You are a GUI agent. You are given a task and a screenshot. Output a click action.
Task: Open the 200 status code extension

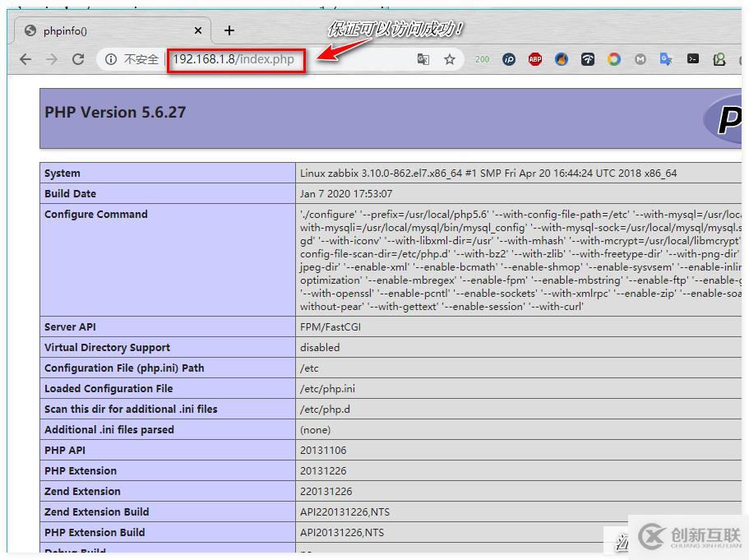point(482,59)
